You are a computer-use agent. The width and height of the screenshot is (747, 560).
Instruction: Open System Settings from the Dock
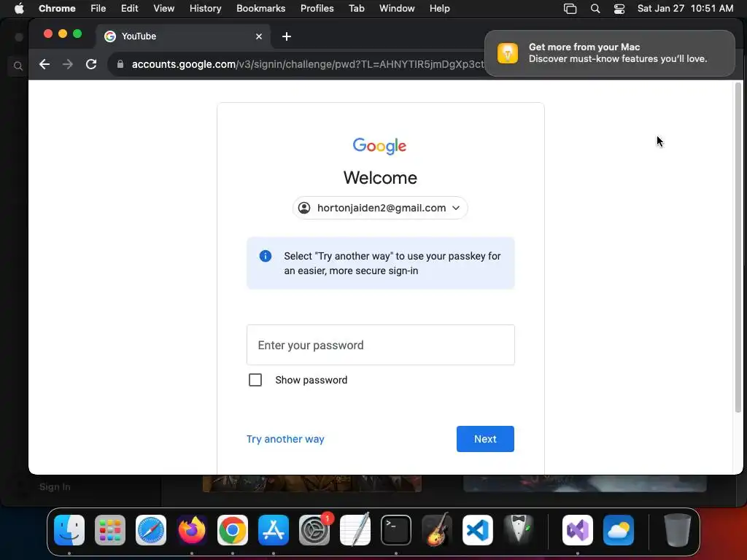(314, 530)
